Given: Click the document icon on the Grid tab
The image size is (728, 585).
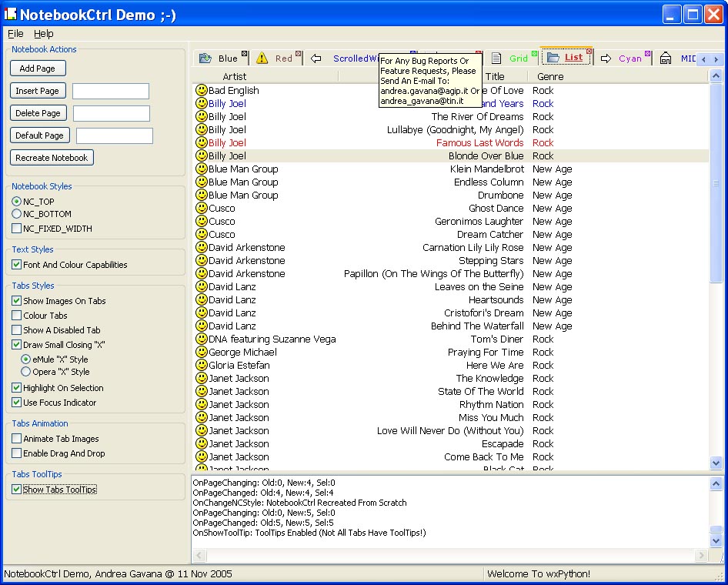Looking at the screenshot, I should tap(496, 58).
